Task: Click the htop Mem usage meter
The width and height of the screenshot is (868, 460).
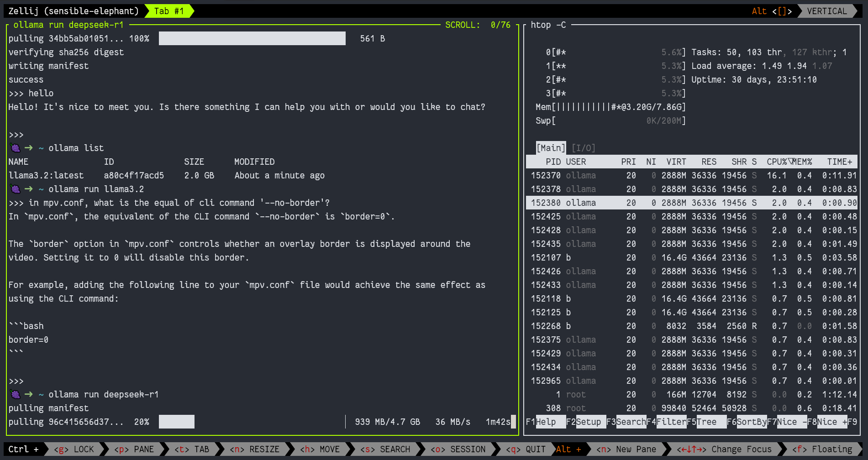Action: 611,107
